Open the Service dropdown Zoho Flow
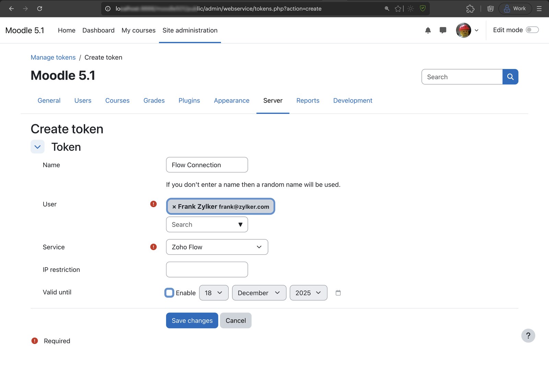 [217, 247]
